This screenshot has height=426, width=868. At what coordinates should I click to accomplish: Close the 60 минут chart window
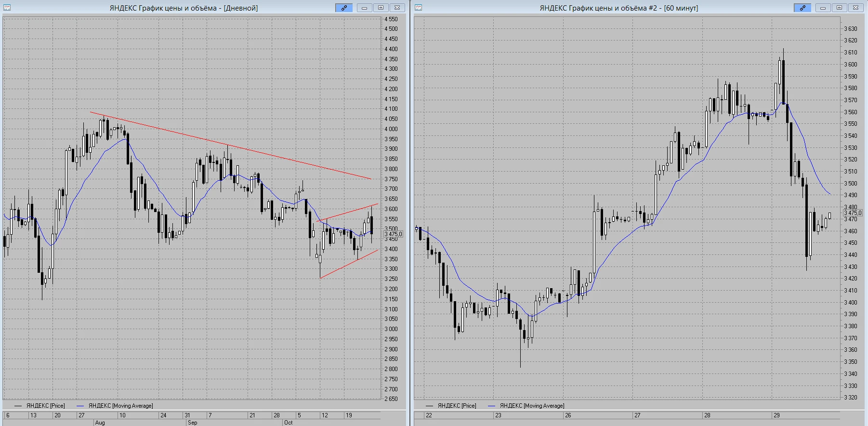(x=855, y=8)
